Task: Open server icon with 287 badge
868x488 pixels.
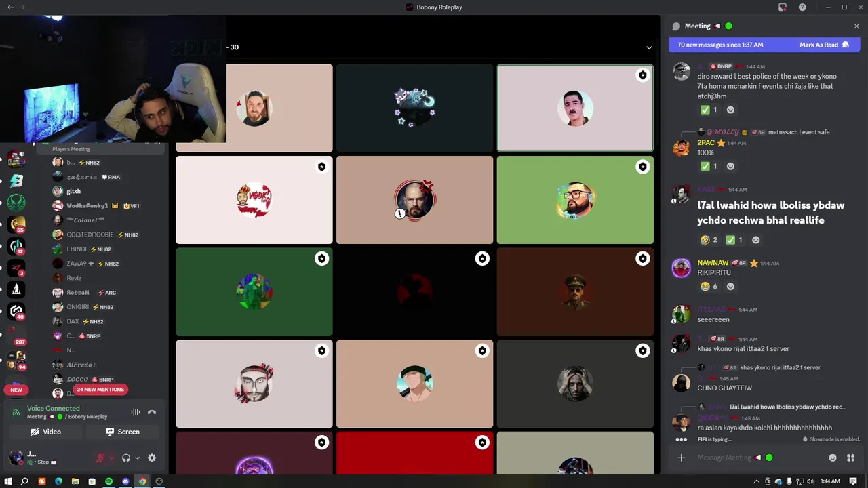Action: click(16, 335)
